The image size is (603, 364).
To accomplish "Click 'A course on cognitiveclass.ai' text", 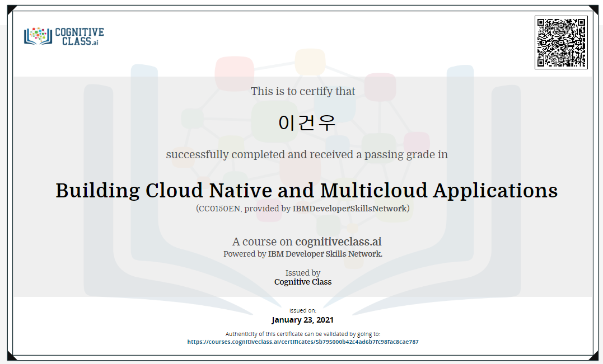I will (306, 242).
